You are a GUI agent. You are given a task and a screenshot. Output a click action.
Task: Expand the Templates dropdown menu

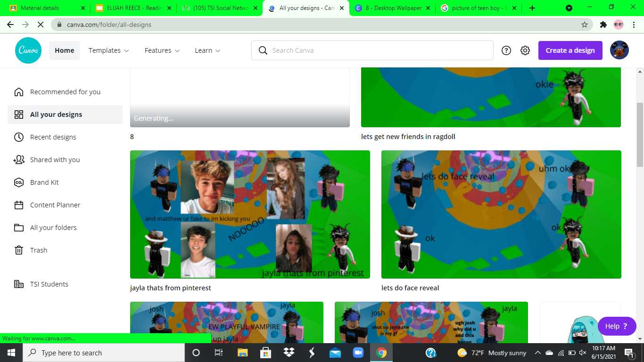coord(108,50)
